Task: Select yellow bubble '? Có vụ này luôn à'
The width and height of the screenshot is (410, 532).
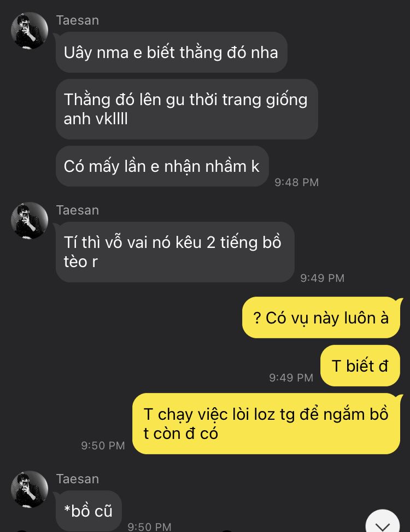Action: (321, 317)
